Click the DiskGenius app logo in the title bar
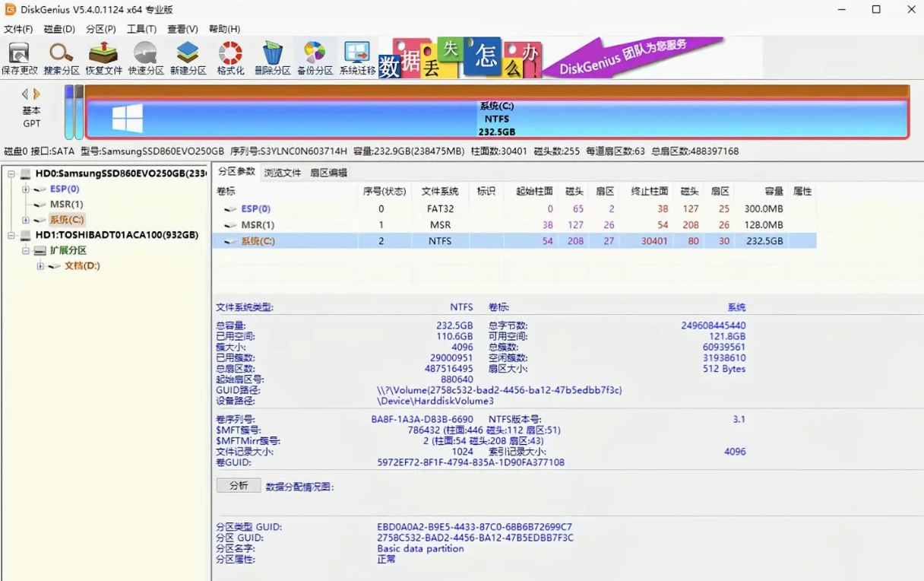Viewport: 924px width, 581px height. click(x=11, y=9)
